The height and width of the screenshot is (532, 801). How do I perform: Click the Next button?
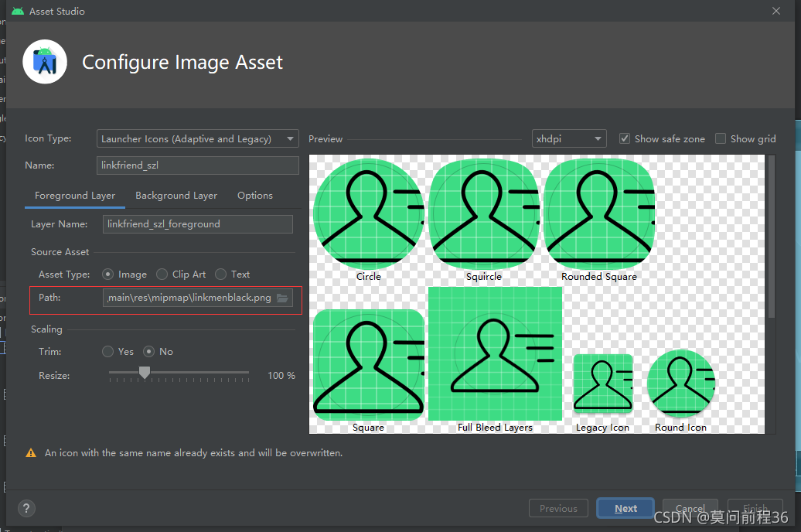click(625, 509)
